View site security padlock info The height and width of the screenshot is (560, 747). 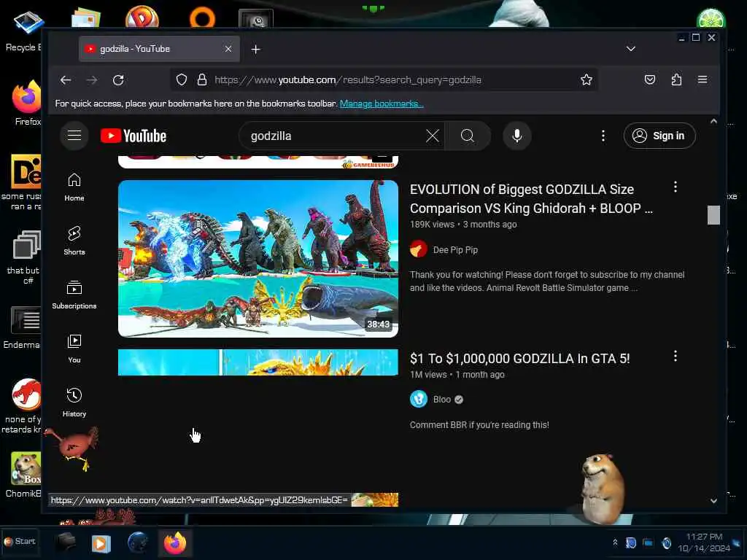[202, 80]
